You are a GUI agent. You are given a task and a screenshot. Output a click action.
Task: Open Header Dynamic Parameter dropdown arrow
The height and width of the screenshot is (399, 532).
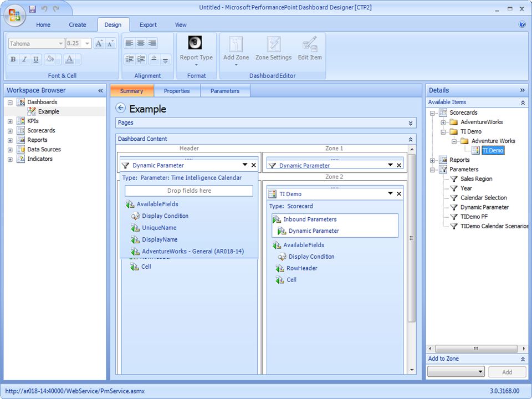click(x=245, y=165)
